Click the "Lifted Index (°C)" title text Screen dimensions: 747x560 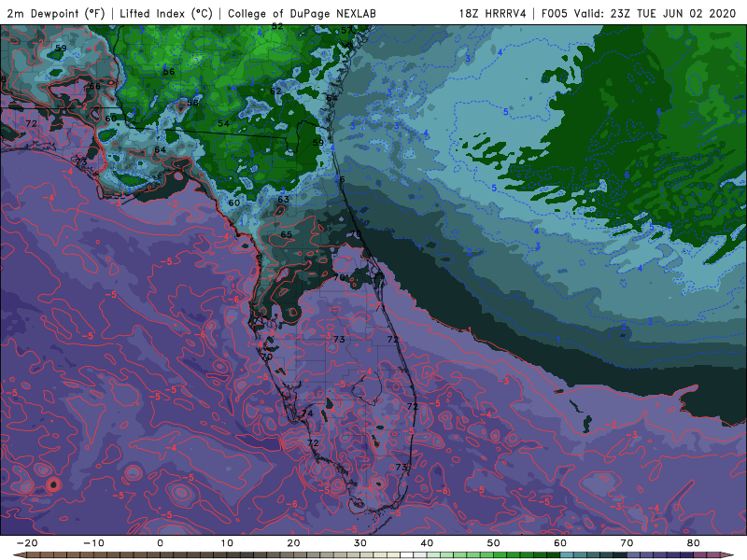tap(166, 14)
